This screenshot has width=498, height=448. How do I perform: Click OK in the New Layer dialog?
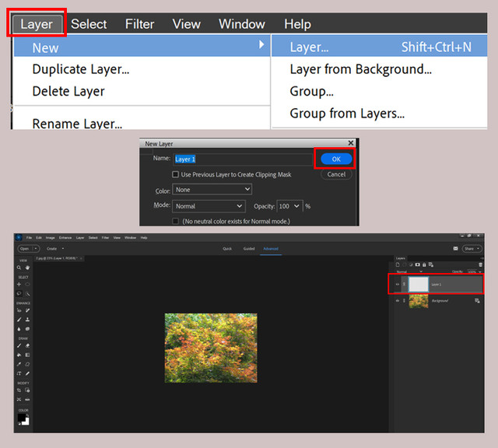[x=336, y=159]
